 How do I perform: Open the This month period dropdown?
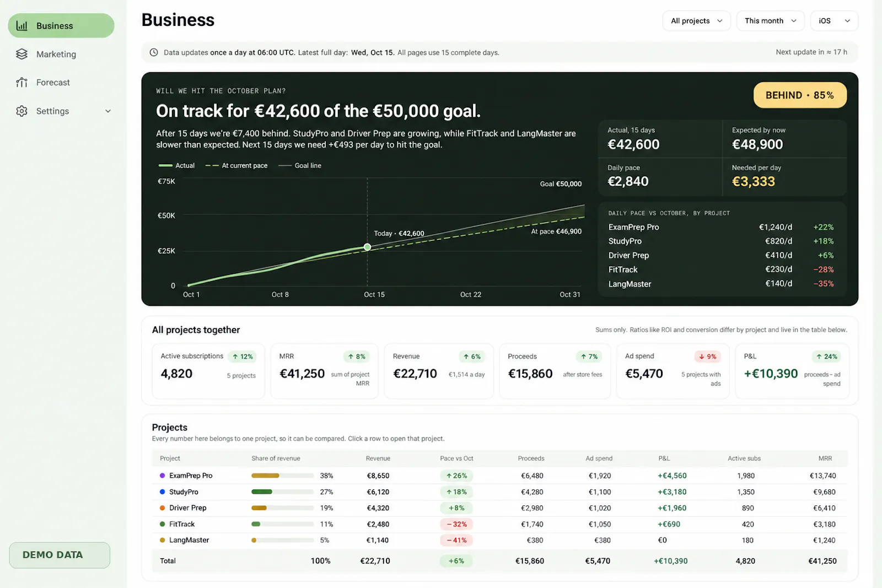click(770, 21)
